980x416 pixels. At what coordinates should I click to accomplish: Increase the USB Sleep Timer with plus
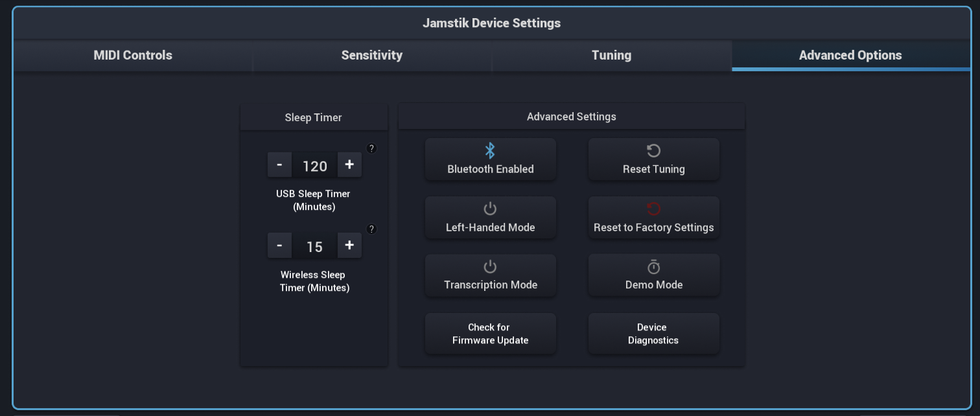pyautogui.click(x=349, y=165)
